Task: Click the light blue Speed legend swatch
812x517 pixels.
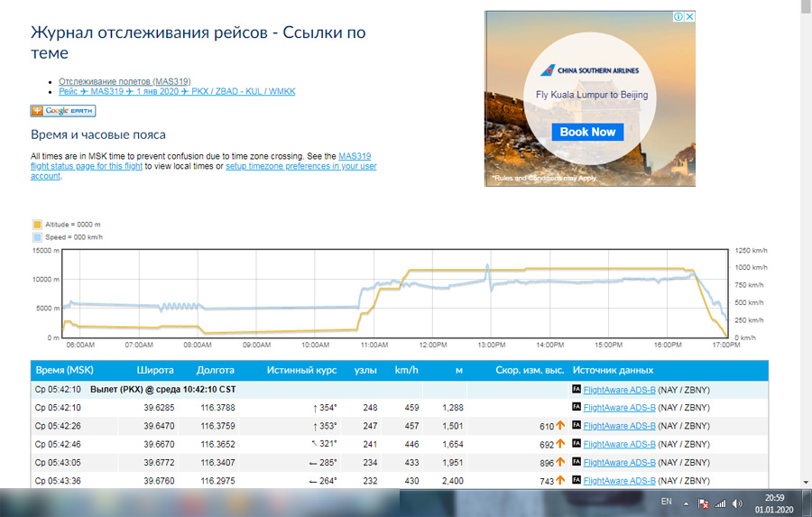Action: [x=37, y=237]
